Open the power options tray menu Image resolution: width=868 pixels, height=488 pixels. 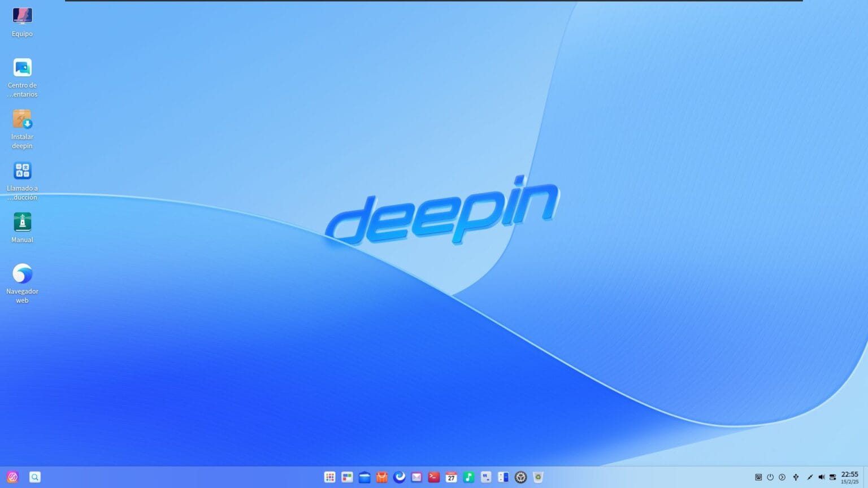[770, 477]
